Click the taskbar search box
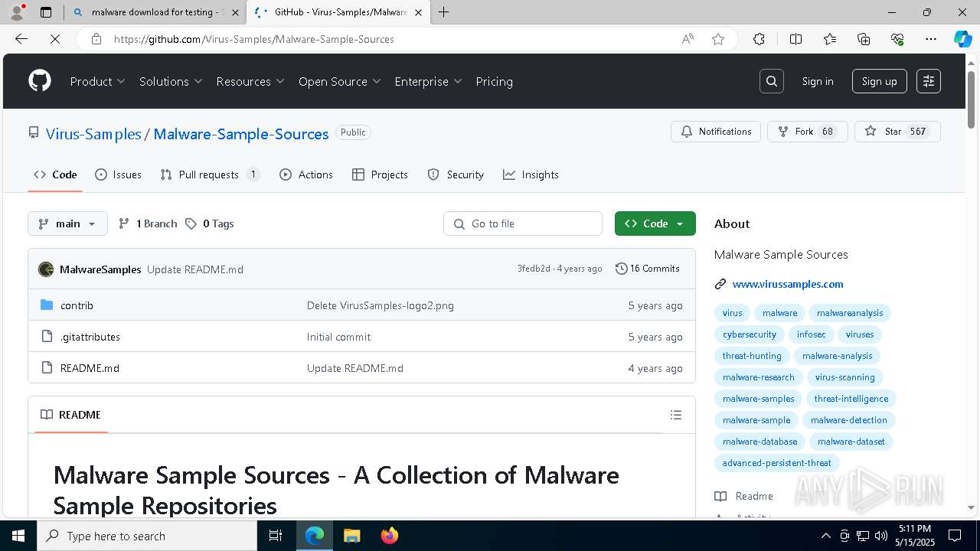The image size is (980, 551). pyautogui.click(x=147, y=536)
